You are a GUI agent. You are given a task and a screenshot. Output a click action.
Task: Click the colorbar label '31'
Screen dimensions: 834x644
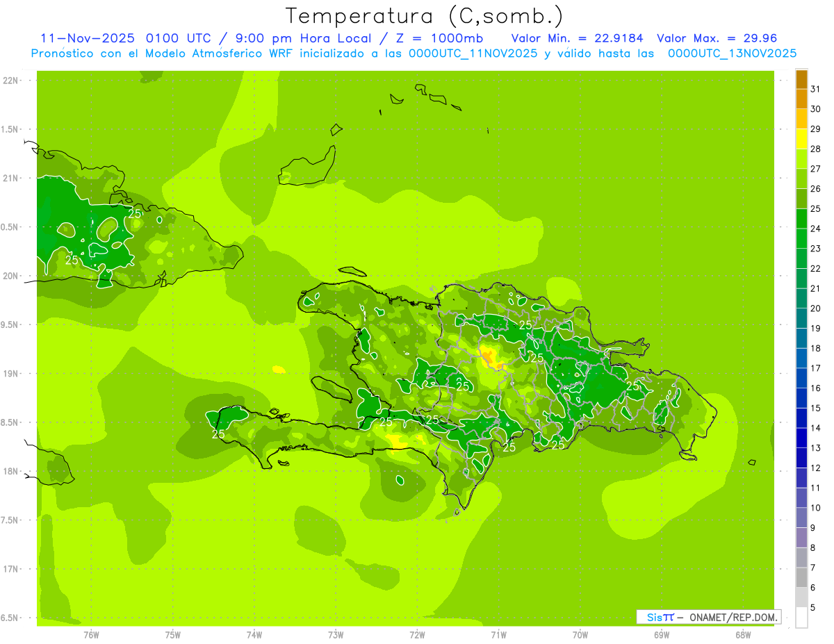(x=815, y=89)
